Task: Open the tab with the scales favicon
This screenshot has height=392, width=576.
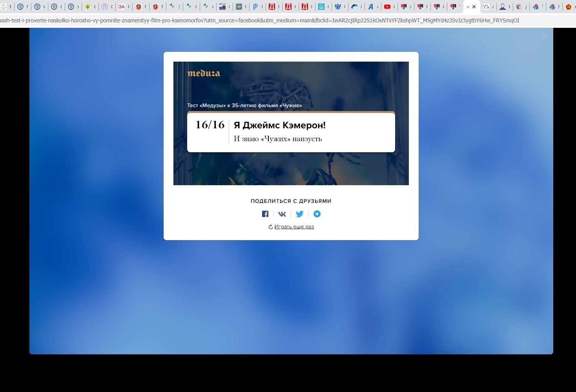Action: coord(4,7)
